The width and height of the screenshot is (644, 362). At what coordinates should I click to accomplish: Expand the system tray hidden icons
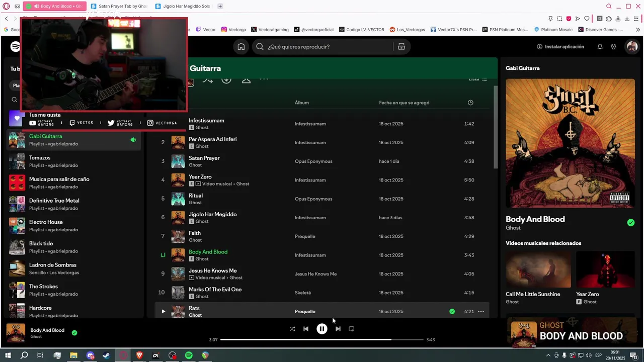548,355
